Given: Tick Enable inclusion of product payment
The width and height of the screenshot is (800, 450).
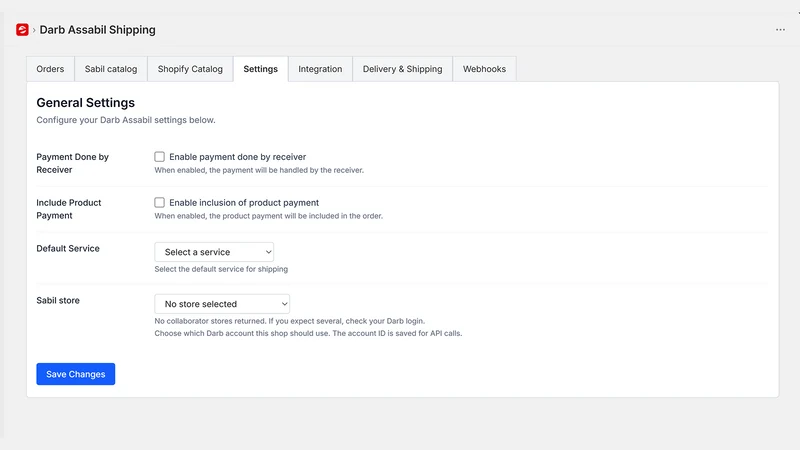Looking at the screenshot, I should (x=160, y=203).
